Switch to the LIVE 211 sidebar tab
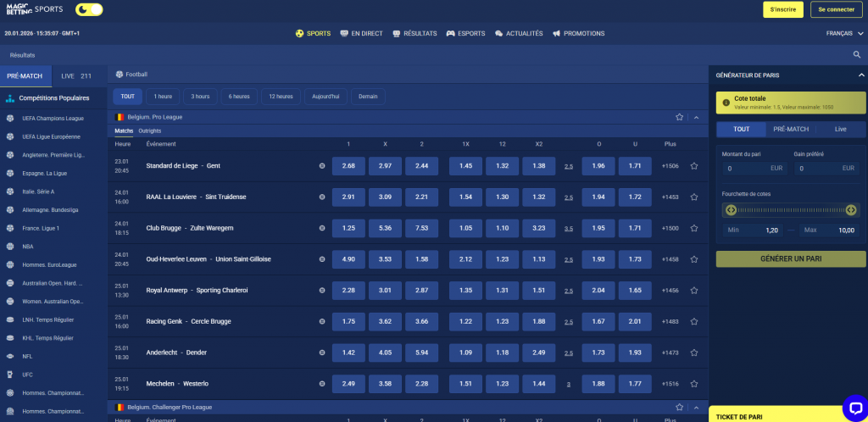868x422 pixels. [76, 75]
